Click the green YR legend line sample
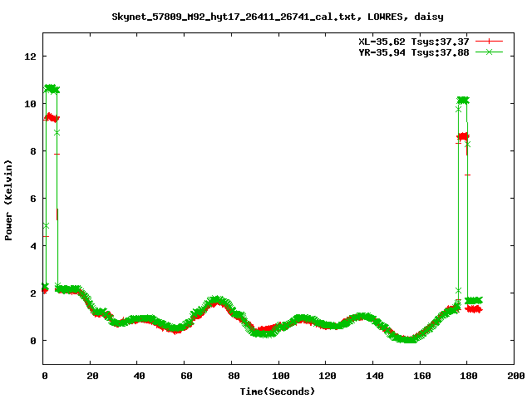Screen dimensions: 532x399 [x=489, y=52]
